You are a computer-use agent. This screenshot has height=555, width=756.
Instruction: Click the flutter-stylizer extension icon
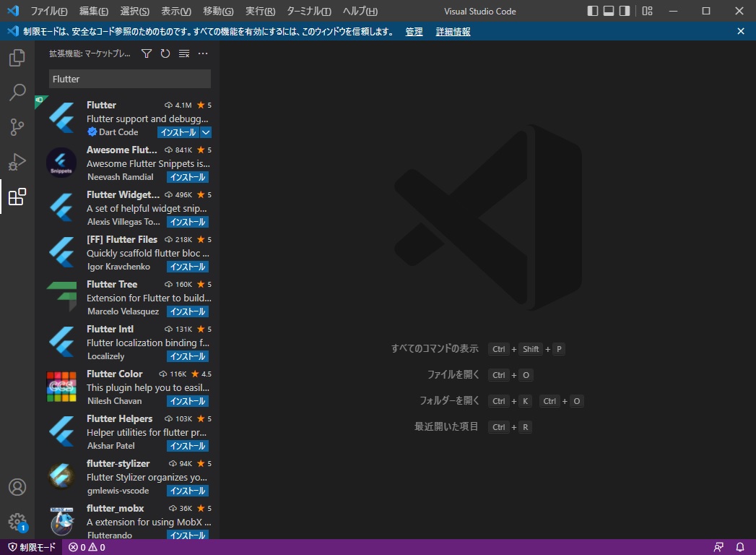(x=61, y=476)
